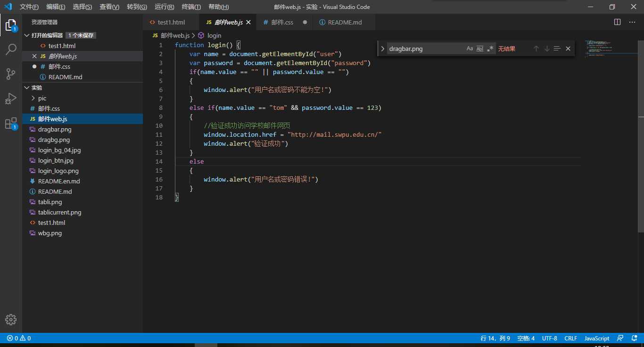Open wbg.png in the file tree
Viewport: 644px width, 347px height.
(83, 233)
